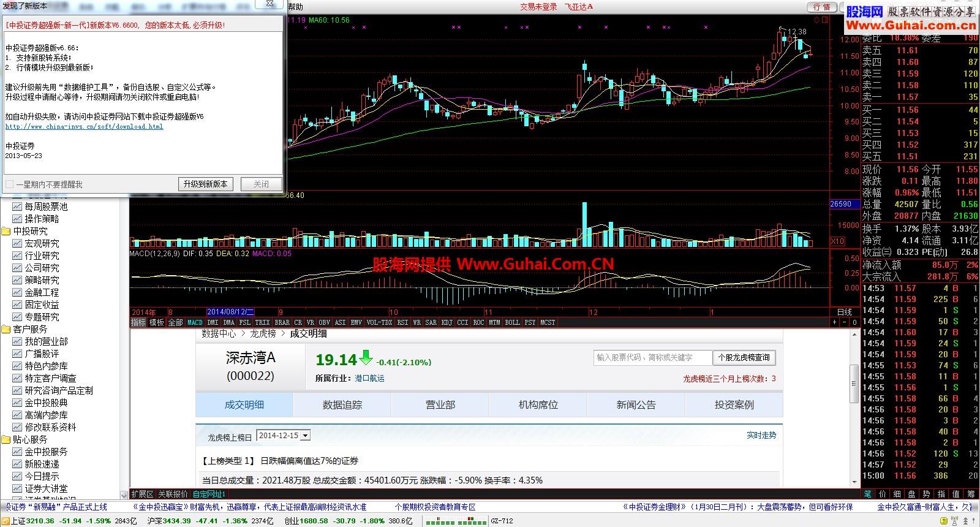Open the 龙虎榜上榜日 date dropdown
Screen dimensions: 980x527
tap(306, 436)
